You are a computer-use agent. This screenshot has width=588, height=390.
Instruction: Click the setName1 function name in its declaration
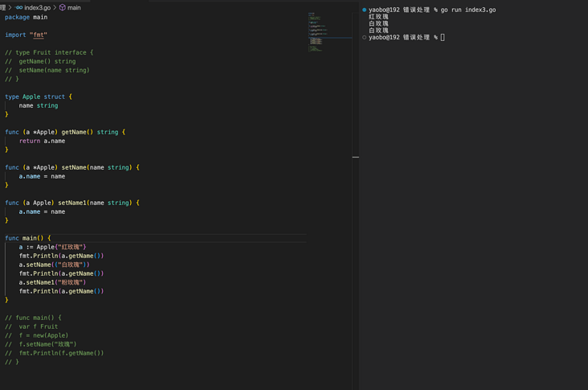(71, 203)
